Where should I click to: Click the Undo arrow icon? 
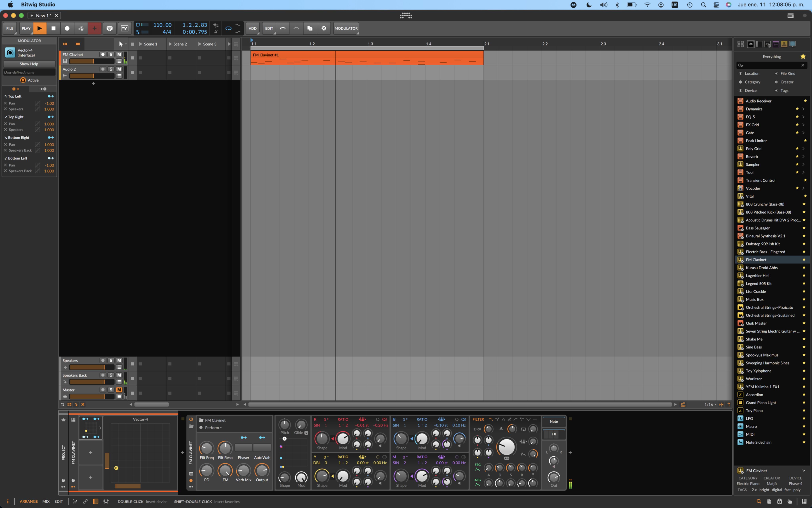pos(282,28)
